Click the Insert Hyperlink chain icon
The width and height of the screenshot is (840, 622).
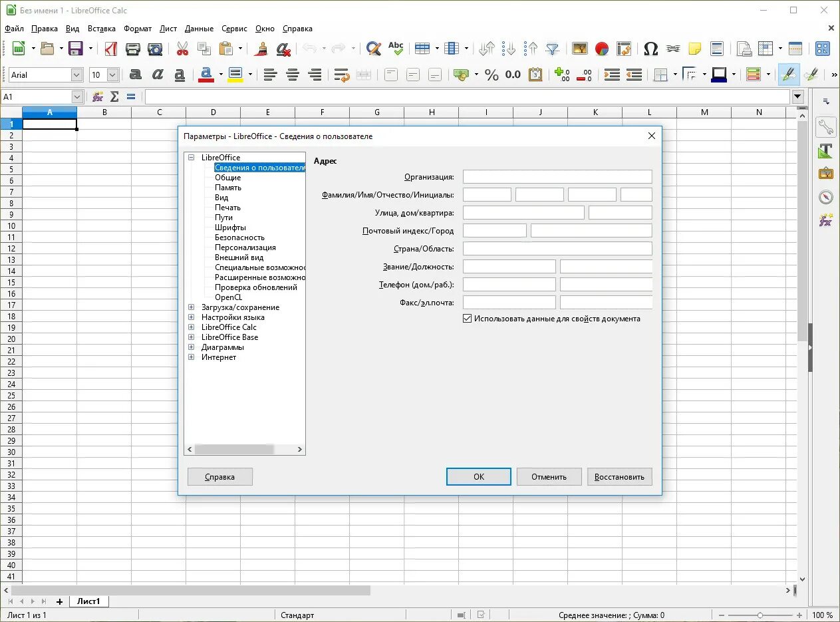[673, 49]
